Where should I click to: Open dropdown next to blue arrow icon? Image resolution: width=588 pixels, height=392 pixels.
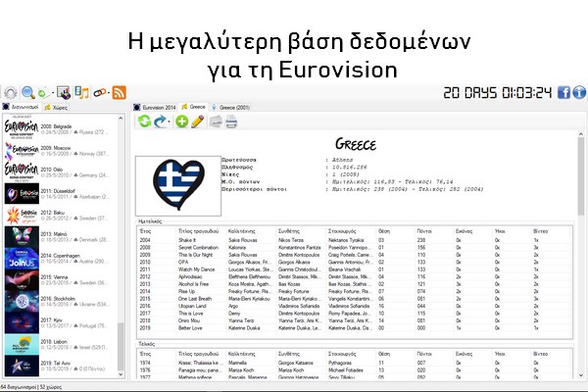170,122
